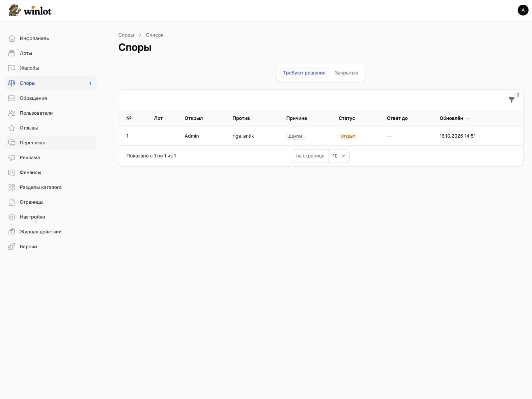
Task: Click the Споры scales icon
Action: [x=11, y=83]
